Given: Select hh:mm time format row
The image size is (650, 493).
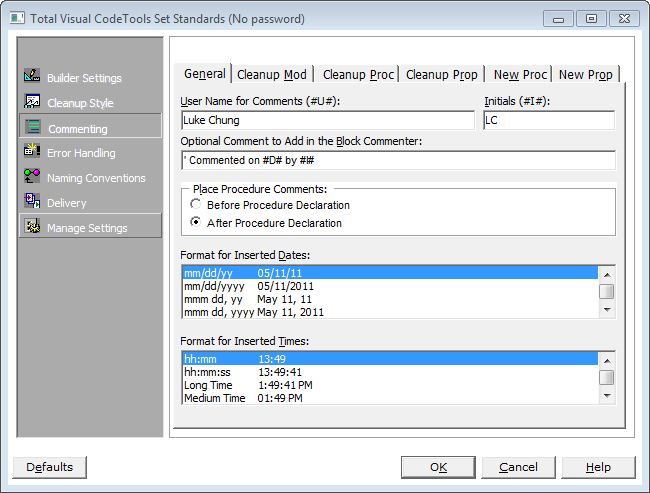Looking at the screenshot, I should click(x=390, y=359).
